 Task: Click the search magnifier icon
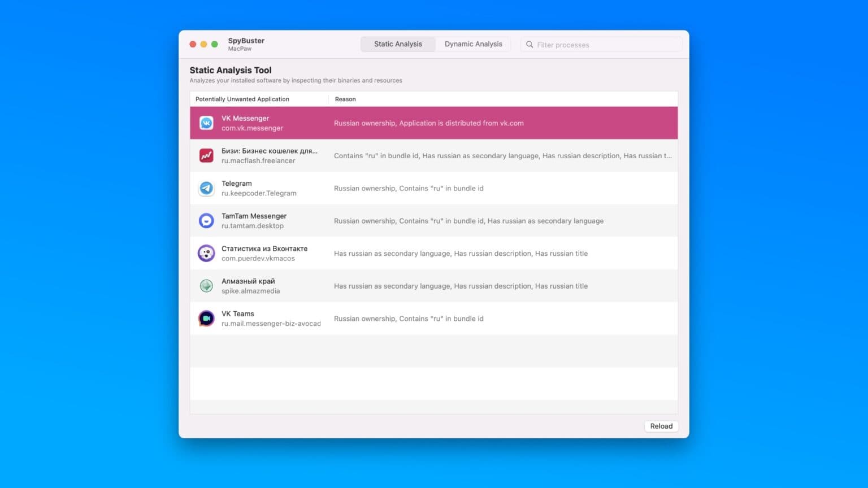click(x=530, y=45)
